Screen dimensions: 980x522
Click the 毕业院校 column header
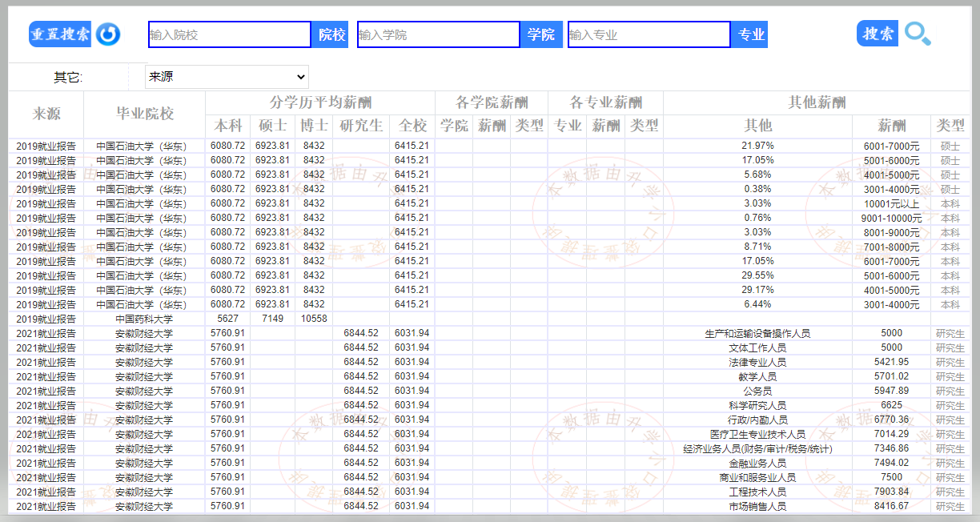[x=144, y=114]
